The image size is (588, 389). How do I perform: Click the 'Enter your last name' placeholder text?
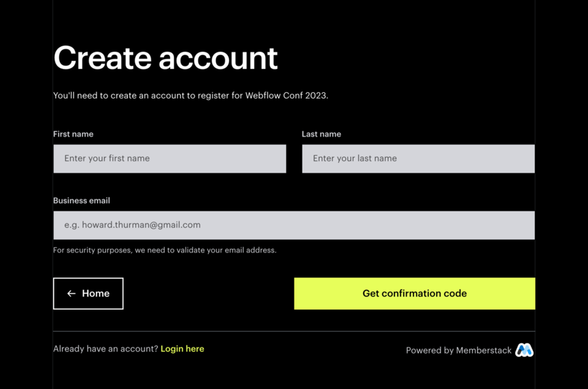point(355,158)
